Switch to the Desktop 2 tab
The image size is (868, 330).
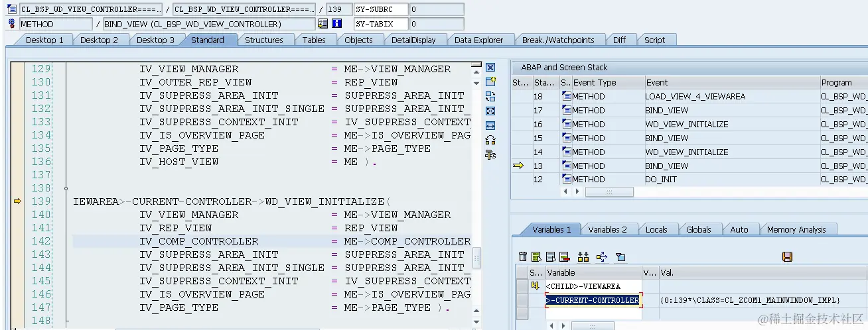pyautogui.click(x=99, y=40)
